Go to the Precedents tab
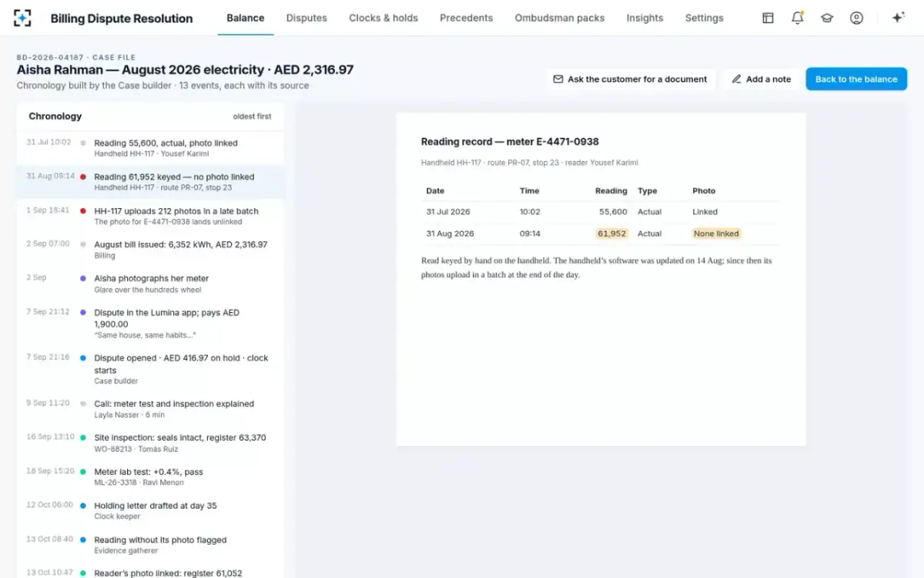 point(466,18)
